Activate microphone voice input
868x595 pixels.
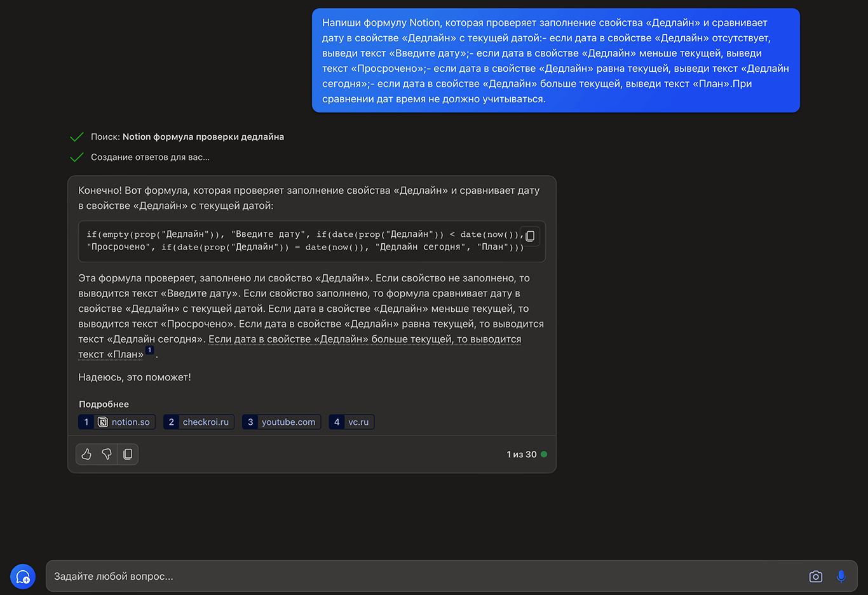(x=841, y=577)
